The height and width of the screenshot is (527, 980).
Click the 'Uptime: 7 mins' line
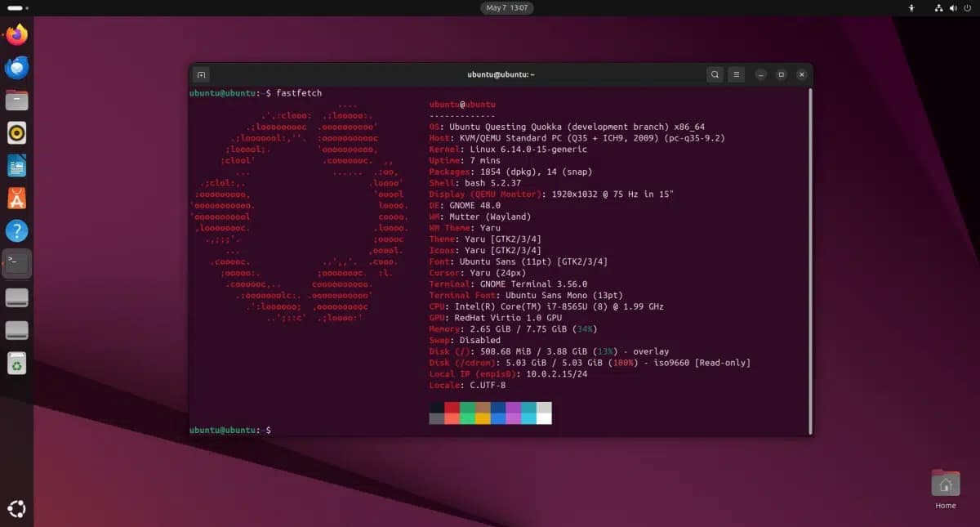pyautogui.click(x=465, y=161)
